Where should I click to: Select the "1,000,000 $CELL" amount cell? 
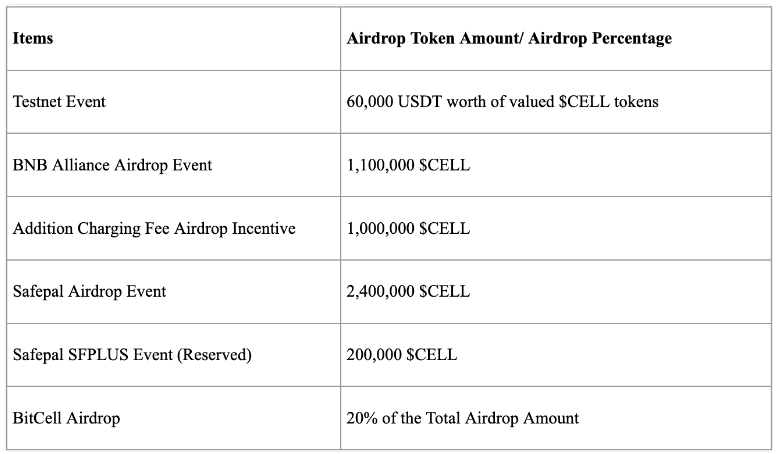tap(556, 228)
